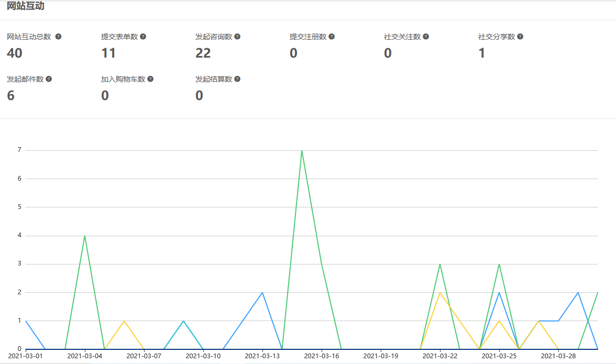
Task: Click the 发起邮件数 value 6
Action: (x=10, y=95)
